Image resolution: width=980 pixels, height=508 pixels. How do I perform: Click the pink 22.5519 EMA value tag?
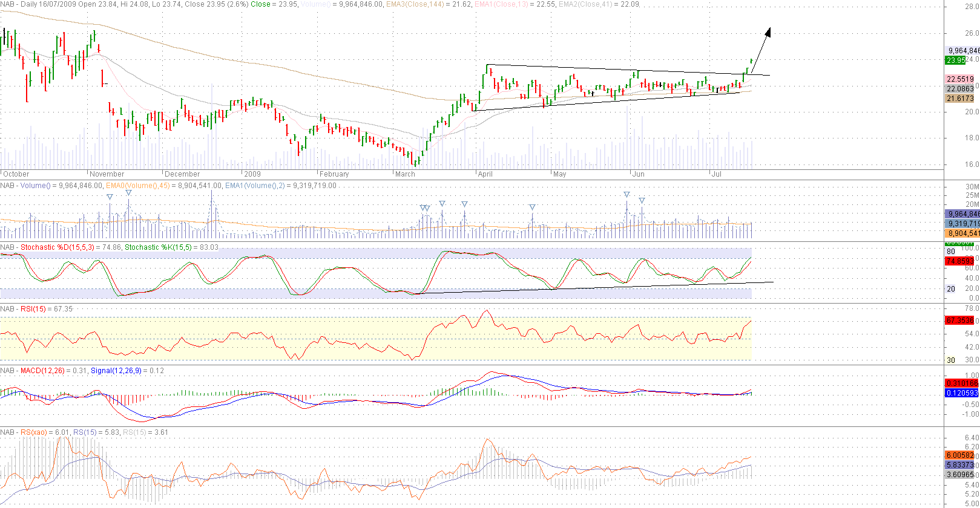click(959, 79)
